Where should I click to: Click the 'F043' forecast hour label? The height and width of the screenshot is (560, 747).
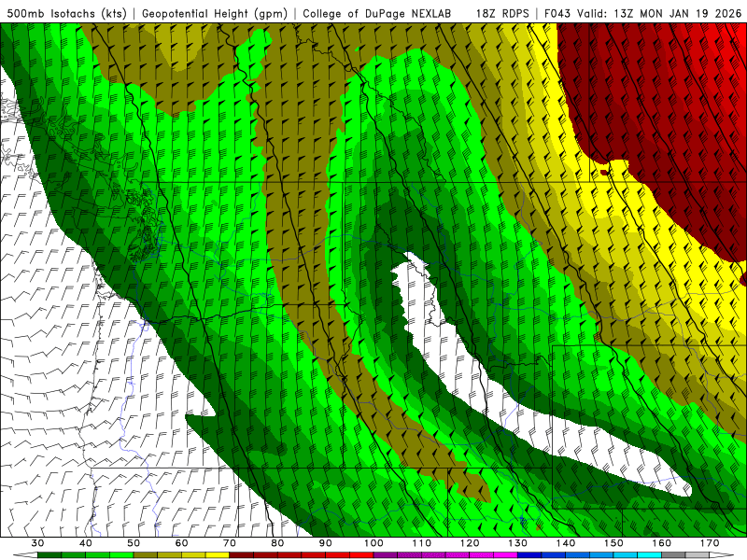(557, 14)
